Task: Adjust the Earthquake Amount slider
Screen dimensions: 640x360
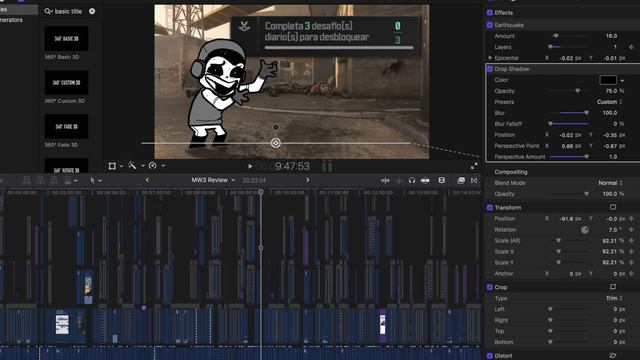Action: point(556,36)
